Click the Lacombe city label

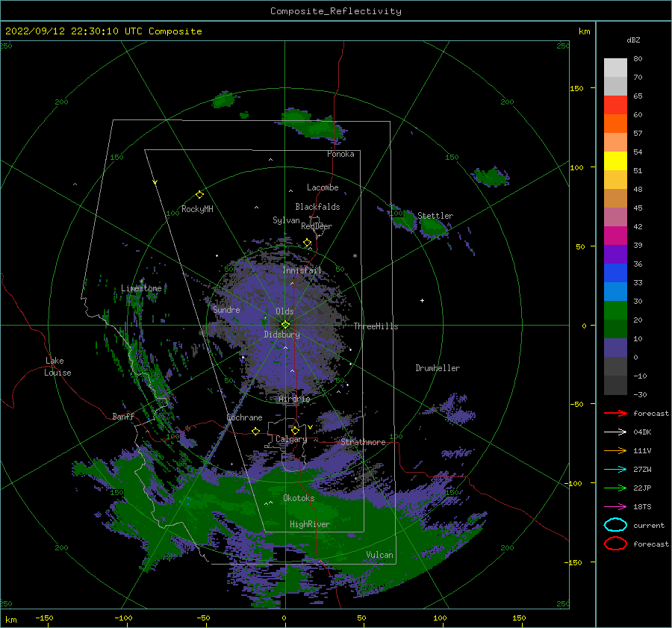tap(323, 187)
